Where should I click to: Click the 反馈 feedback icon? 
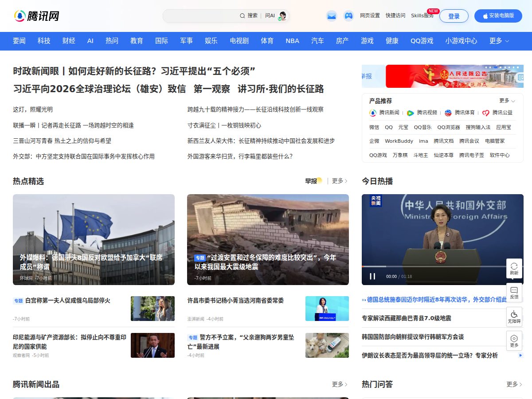(514, 290)
